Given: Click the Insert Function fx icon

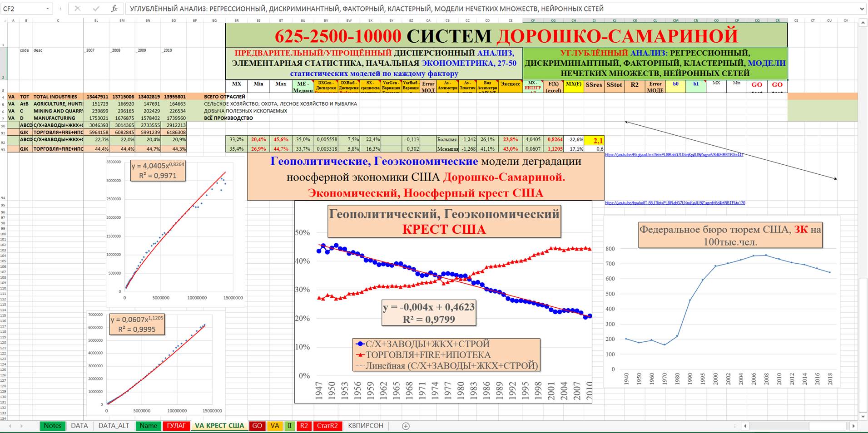Looking at the screenshot, I should click(x=114, y=9).
